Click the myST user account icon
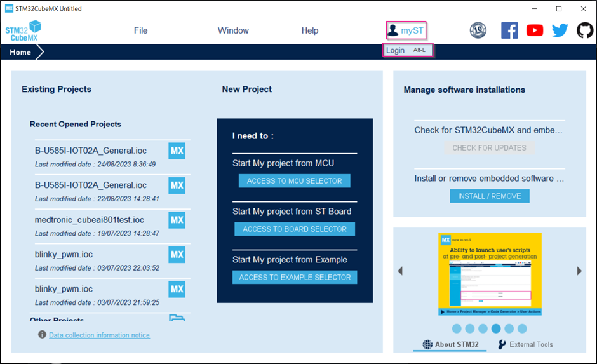Viewport: 597px width, 364px height. (x=393, y=30)
